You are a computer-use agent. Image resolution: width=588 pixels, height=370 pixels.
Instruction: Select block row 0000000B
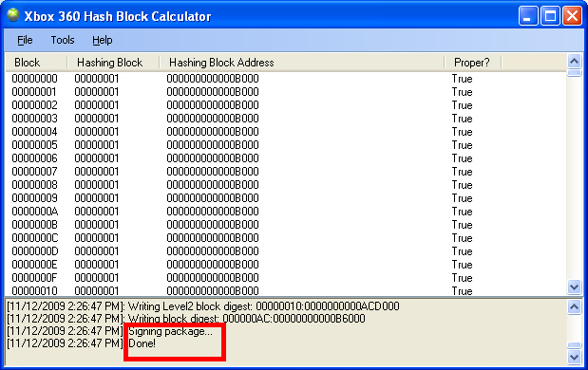click(x=286, y=225)
